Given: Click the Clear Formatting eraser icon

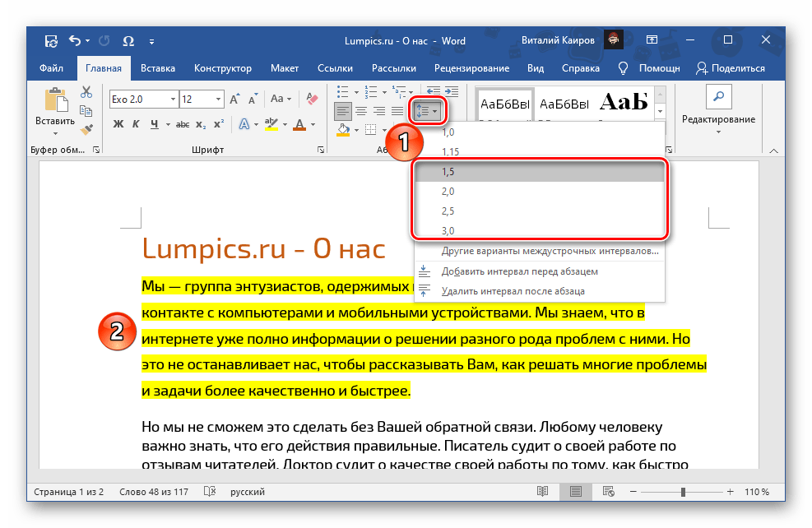Looking at the screenshot, I should tap(311, 100).
